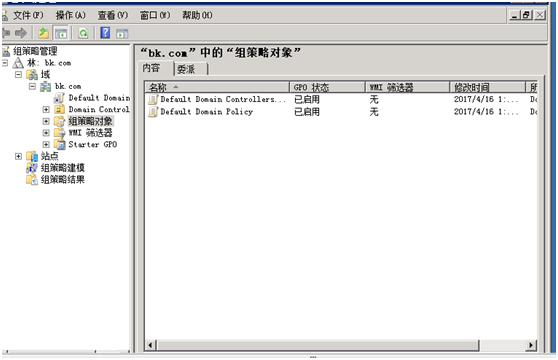The image size is (558, 360).
Task: Click 已启用 status of Default Domain Policy
Action: [x=307, y=112]
